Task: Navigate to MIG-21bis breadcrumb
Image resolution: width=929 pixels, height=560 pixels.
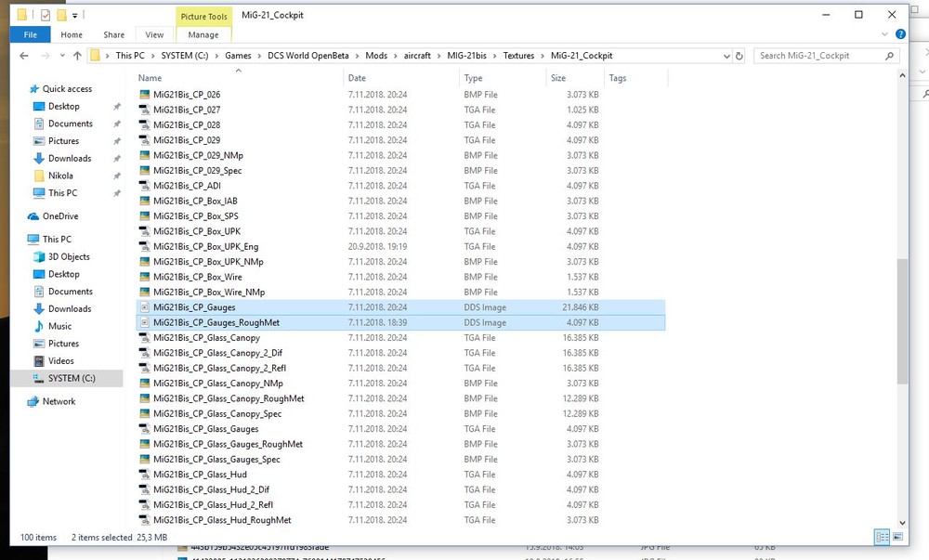Action: [x=467, y=56]
